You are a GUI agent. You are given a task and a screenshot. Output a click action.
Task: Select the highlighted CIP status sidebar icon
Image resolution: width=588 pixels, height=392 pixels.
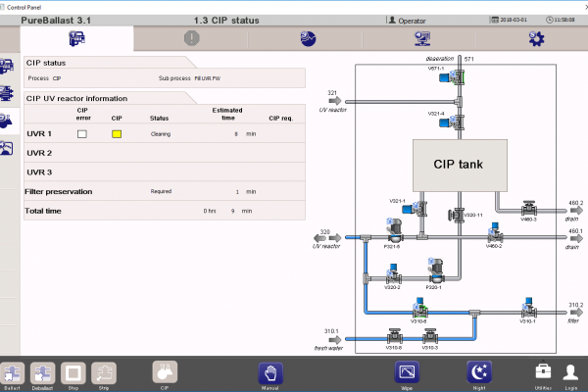point(7,121)
